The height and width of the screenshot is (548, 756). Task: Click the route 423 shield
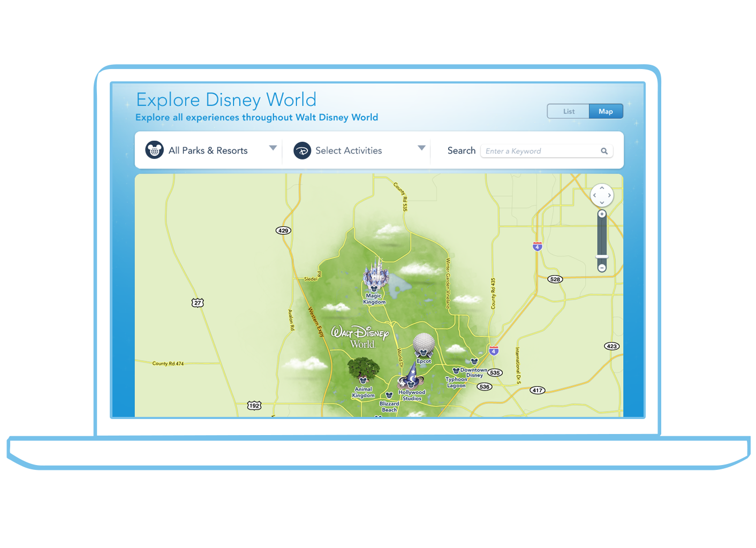[x=612, y=346]
